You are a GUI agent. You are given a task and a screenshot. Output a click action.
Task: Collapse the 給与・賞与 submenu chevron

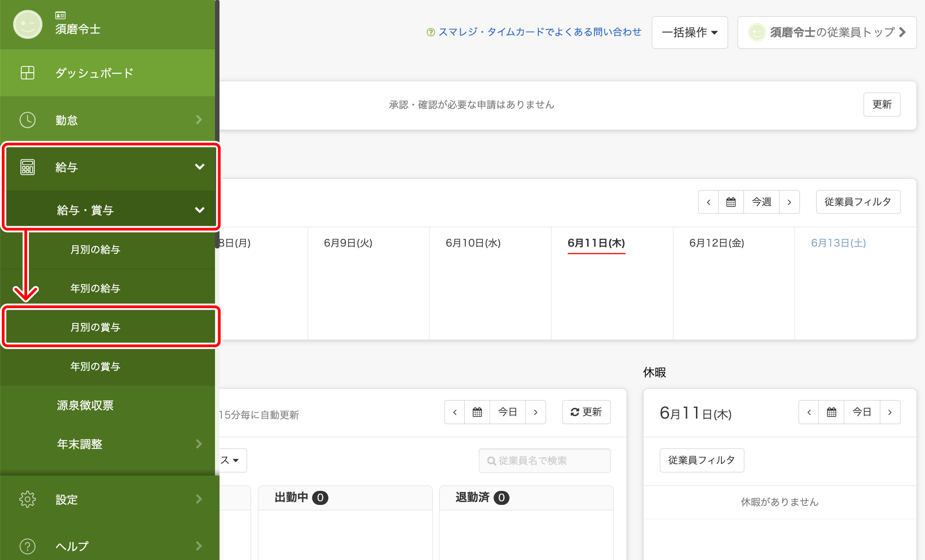click(x=199, y=210)
